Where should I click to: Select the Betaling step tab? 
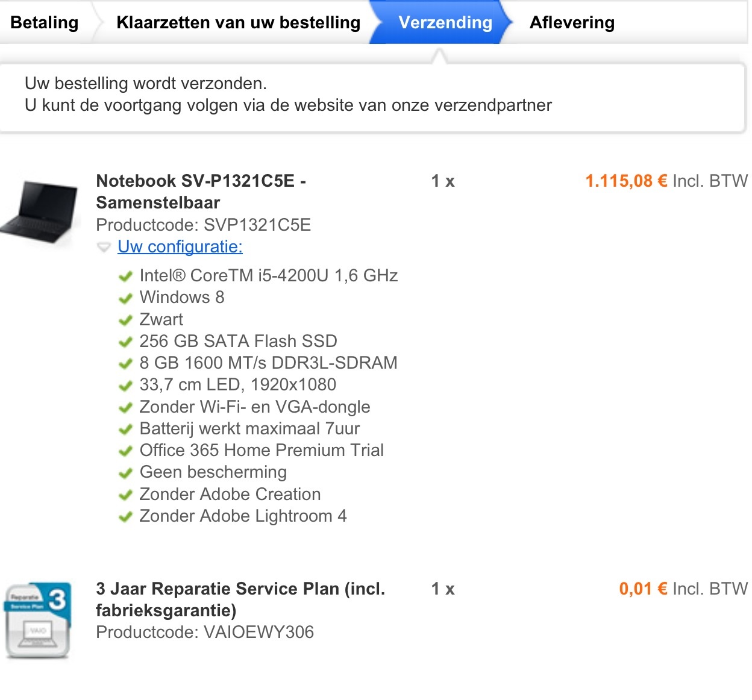point(45,22)
